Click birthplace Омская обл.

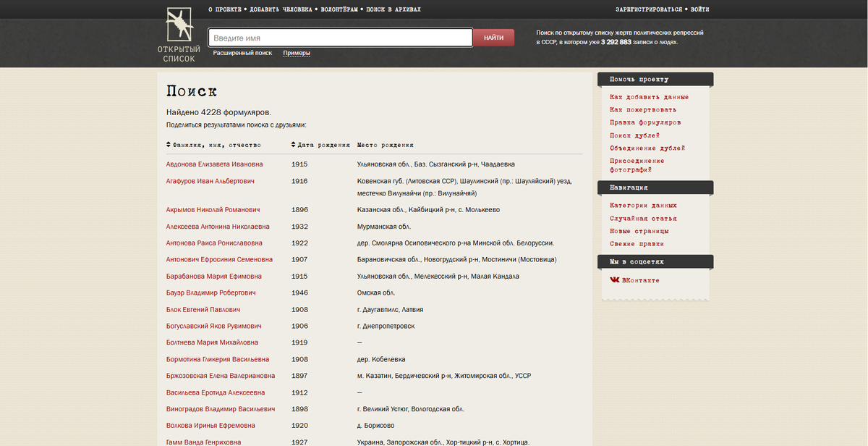tap(377, 293)
